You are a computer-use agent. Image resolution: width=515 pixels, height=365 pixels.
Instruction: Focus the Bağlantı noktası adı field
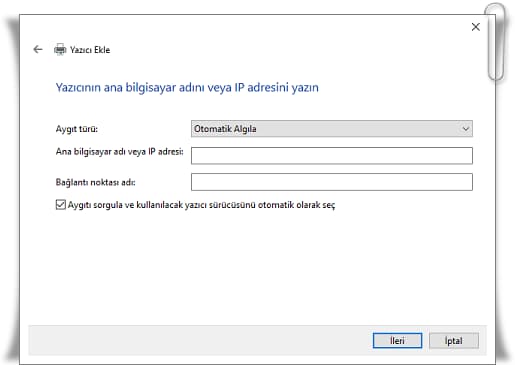coord(332,182)
